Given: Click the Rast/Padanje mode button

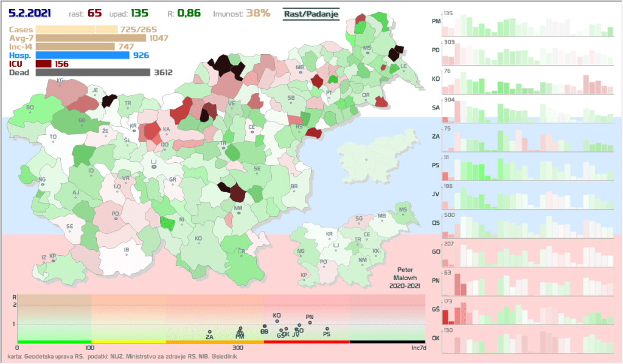Looking at the screenshot, I should 311,13.
